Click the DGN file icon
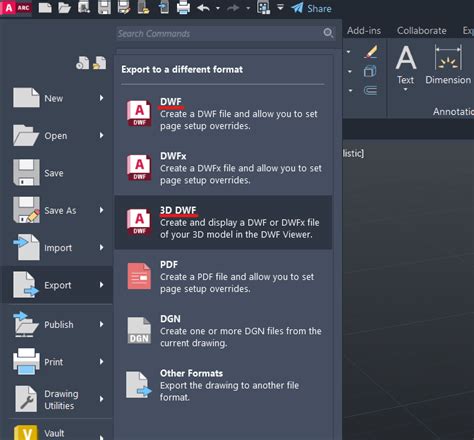The height and width of the screenshot is (440, 474). (x=139, y=330)
